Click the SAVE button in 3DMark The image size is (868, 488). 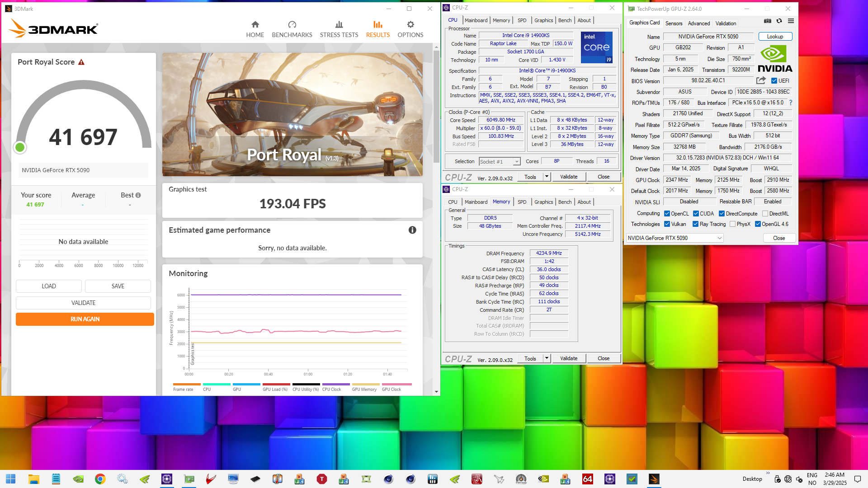[118, 286]
